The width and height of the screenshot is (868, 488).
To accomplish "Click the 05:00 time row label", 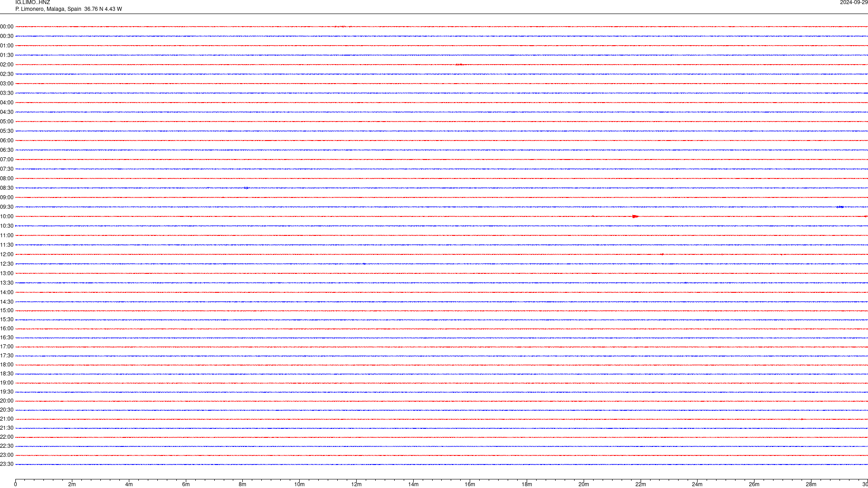I will pos(7,122).
